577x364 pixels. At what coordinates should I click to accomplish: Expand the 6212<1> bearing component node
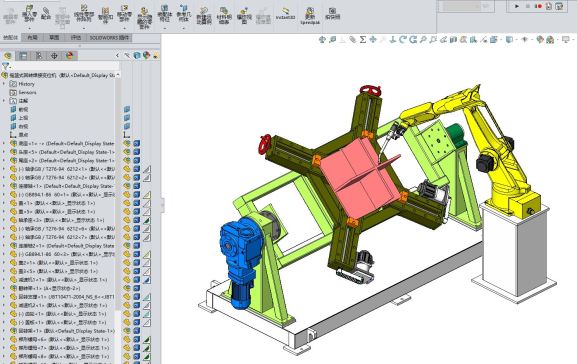(4, 169)
